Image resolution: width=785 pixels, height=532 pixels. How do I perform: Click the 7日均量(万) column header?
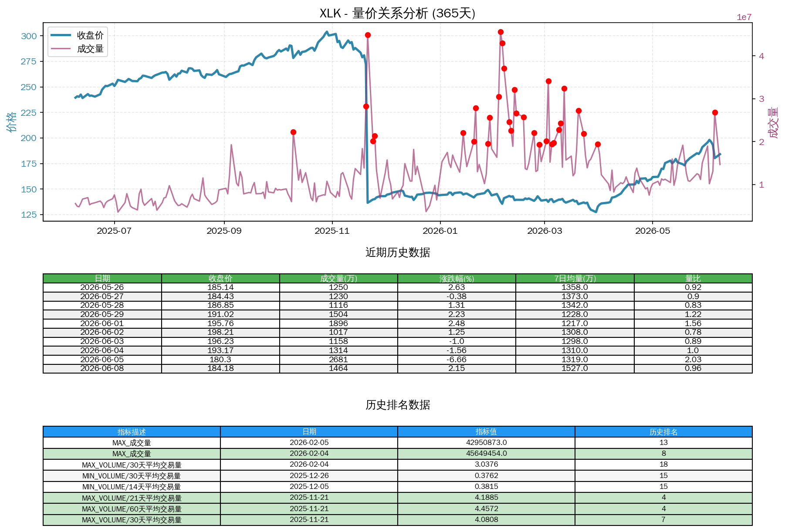tap(575, 278)
